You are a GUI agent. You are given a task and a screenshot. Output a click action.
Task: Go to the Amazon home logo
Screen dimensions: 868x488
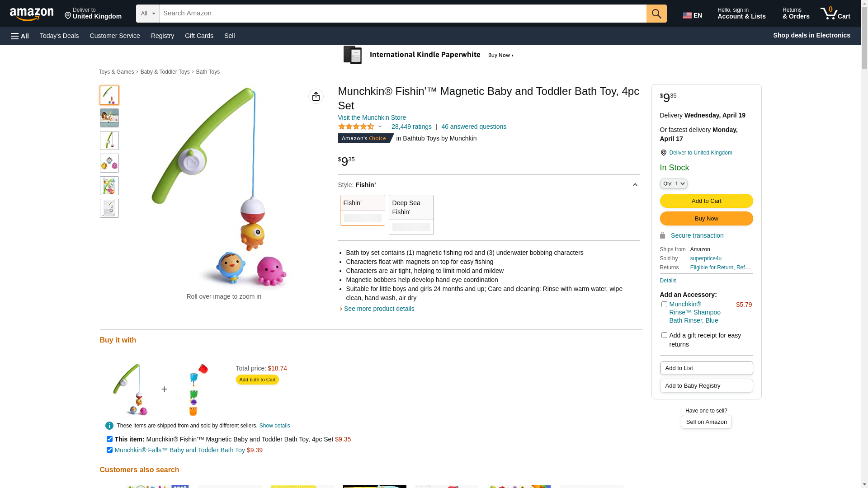[32, 14]
